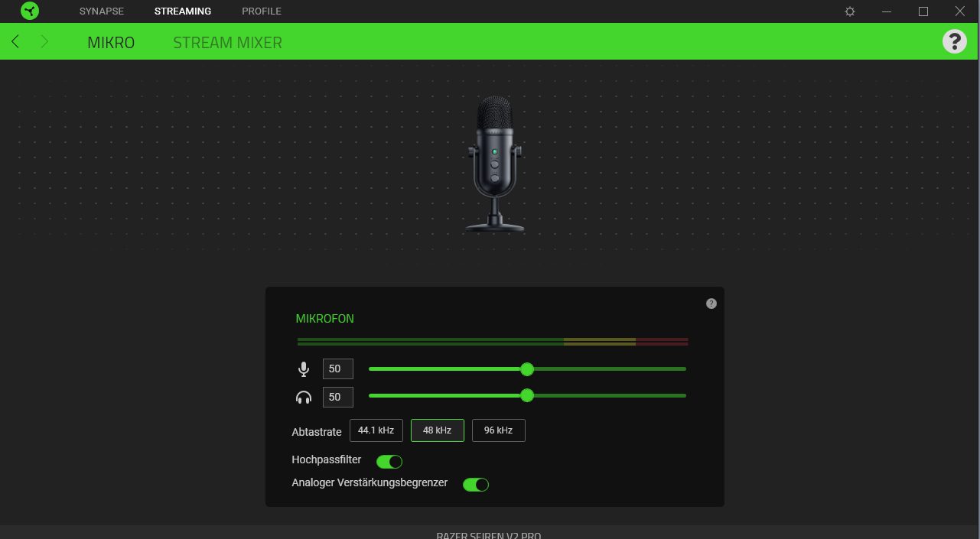Select the 44.1 kHz sample rate

(x=376, y=430)
